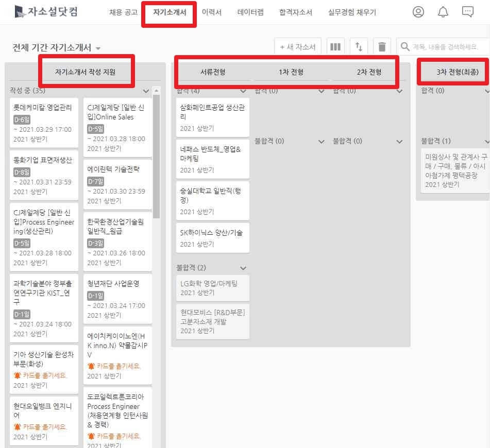Click the bell alert icon on 기아 card
The width and height of the screenshot is (490, 448).
pyautogui.click(x=17, y=375)
